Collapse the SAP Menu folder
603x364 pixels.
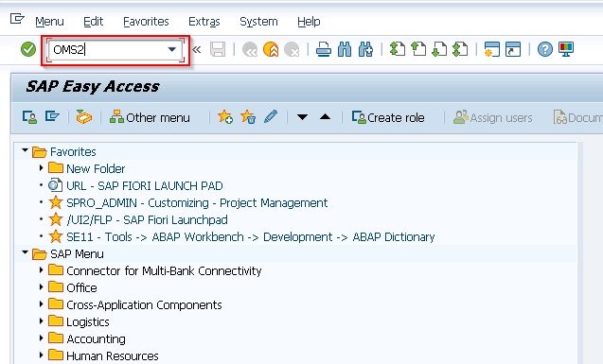click(x=25, y=252)
